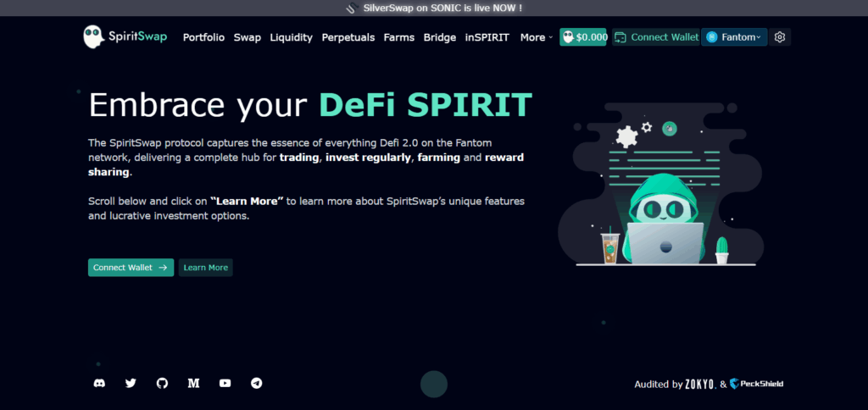Open the inSPIRIT page

point(487,37)
